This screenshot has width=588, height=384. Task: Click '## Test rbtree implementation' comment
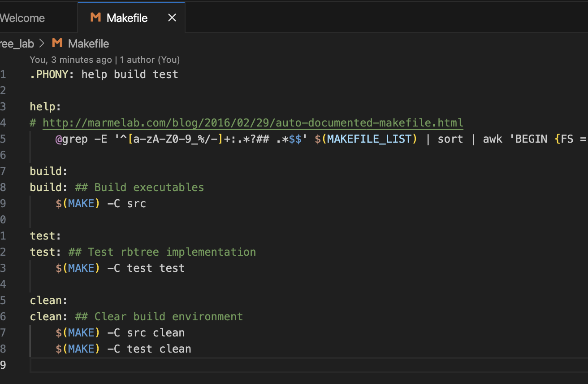(162, 252)
